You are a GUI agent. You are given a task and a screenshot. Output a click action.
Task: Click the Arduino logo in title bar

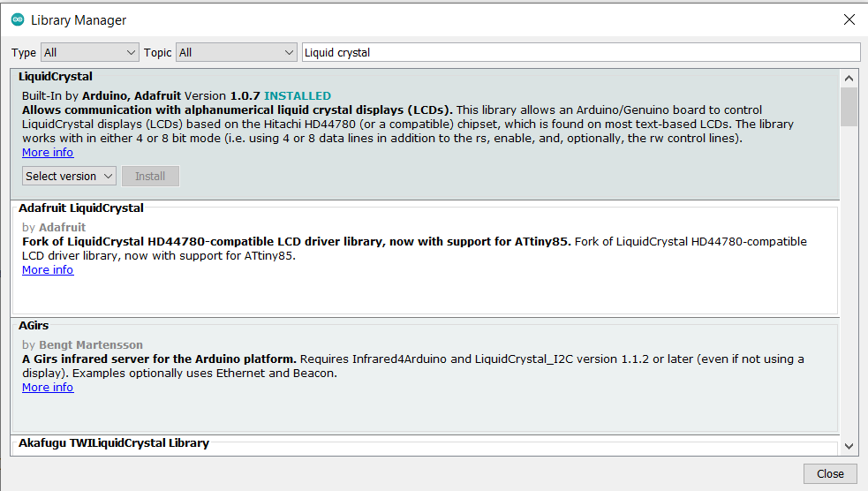pos(18,19)
